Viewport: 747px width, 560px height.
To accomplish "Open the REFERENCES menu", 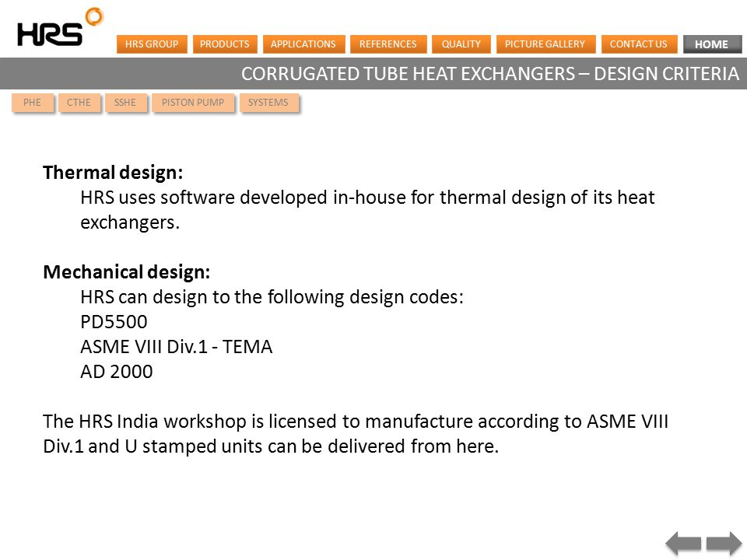I will click(x=388, y=44).
